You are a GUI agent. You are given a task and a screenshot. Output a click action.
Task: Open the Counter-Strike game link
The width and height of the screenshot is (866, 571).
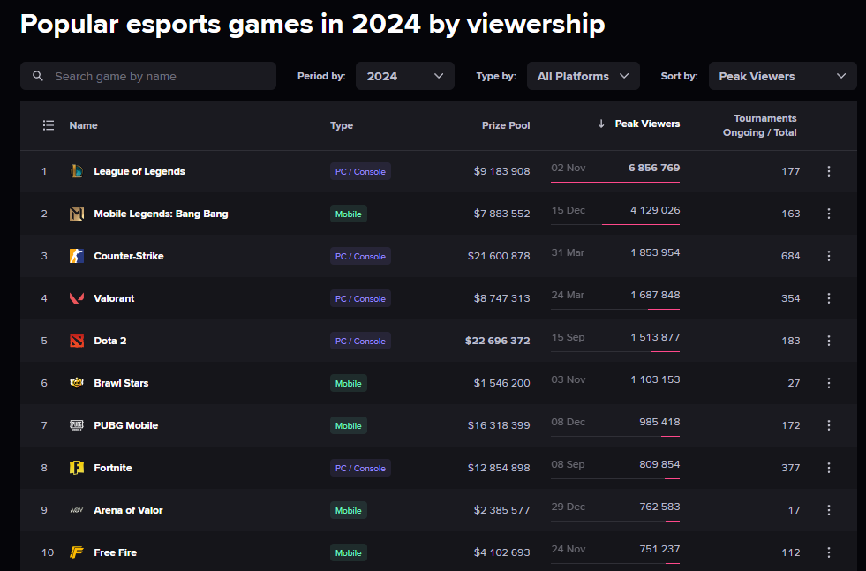[128, 256]
